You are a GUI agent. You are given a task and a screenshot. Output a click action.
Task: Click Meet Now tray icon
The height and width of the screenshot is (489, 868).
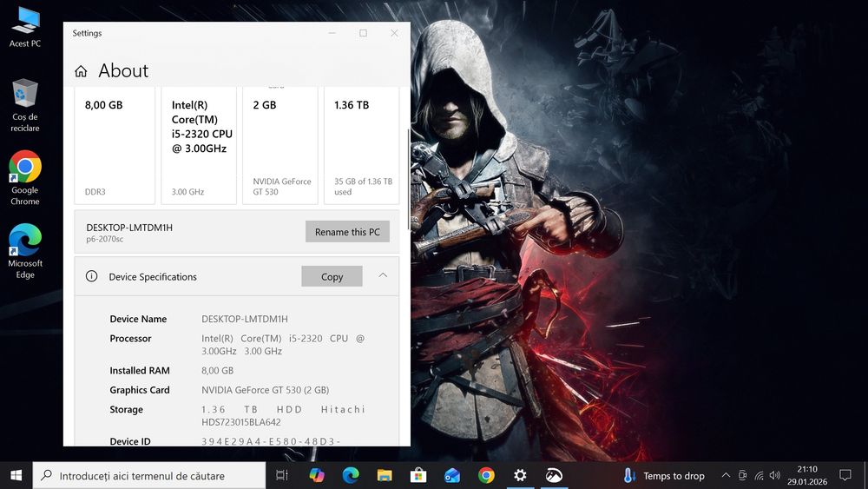click(x=742, y=475)
